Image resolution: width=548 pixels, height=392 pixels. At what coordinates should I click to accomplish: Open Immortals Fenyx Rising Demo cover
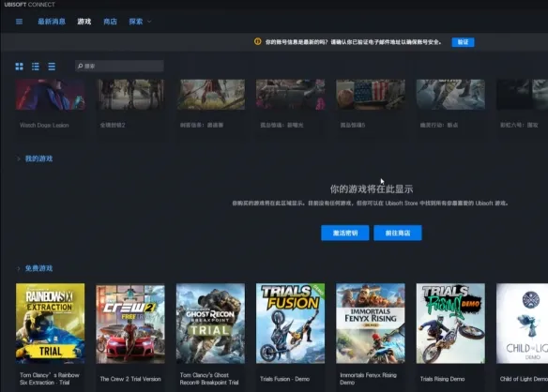tap(371, 324)
